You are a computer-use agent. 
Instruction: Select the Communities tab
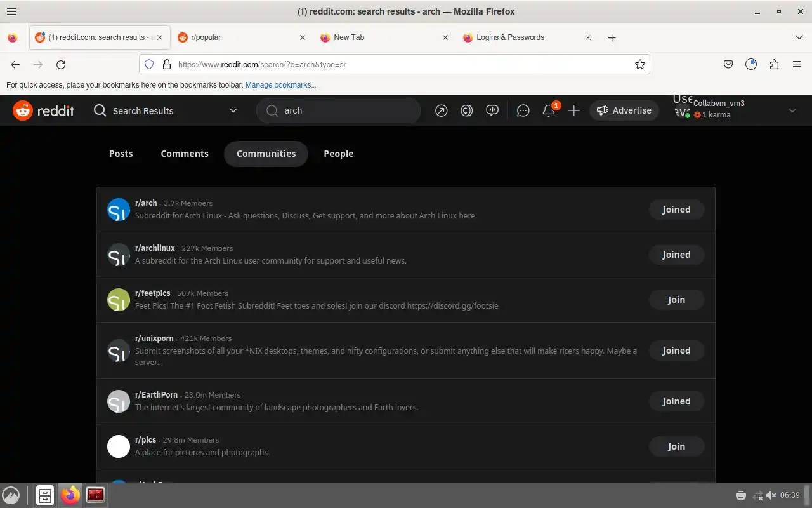click(x=266, y=154)
